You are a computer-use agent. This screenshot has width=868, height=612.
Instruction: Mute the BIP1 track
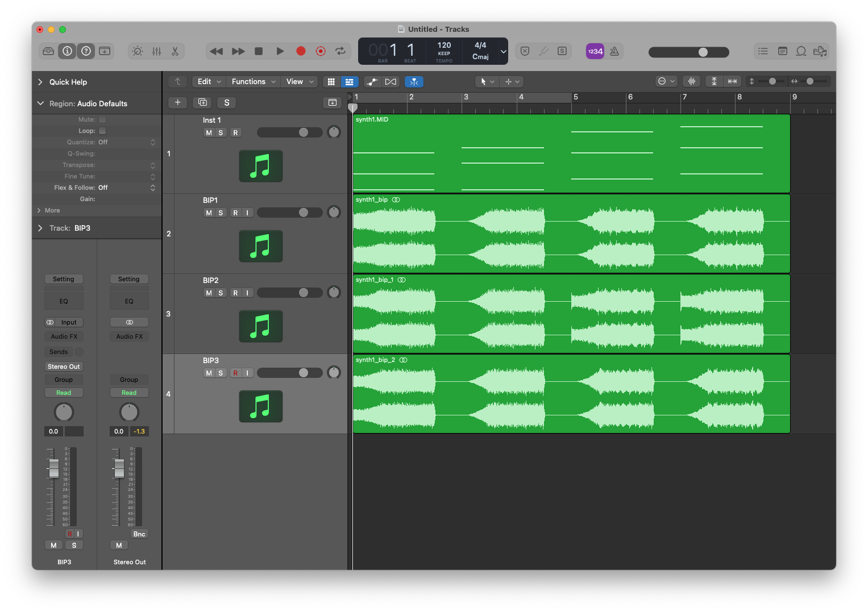(209, 213)
